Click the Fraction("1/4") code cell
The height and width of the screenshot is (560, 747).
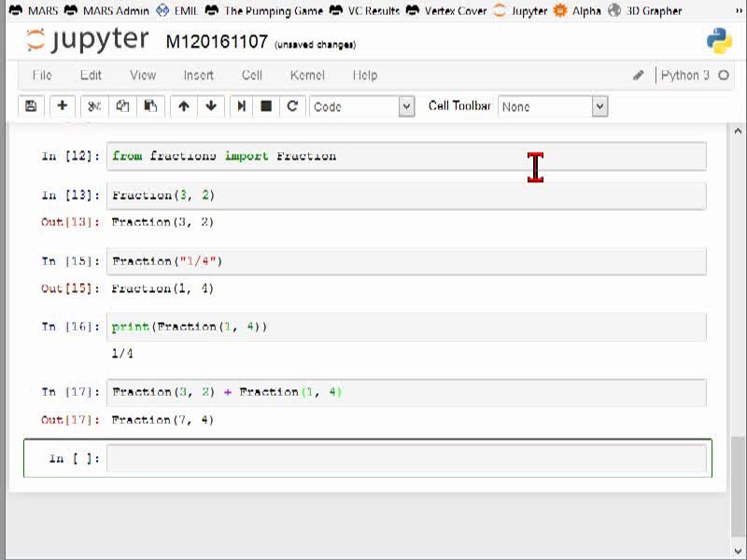pos(406,261)
